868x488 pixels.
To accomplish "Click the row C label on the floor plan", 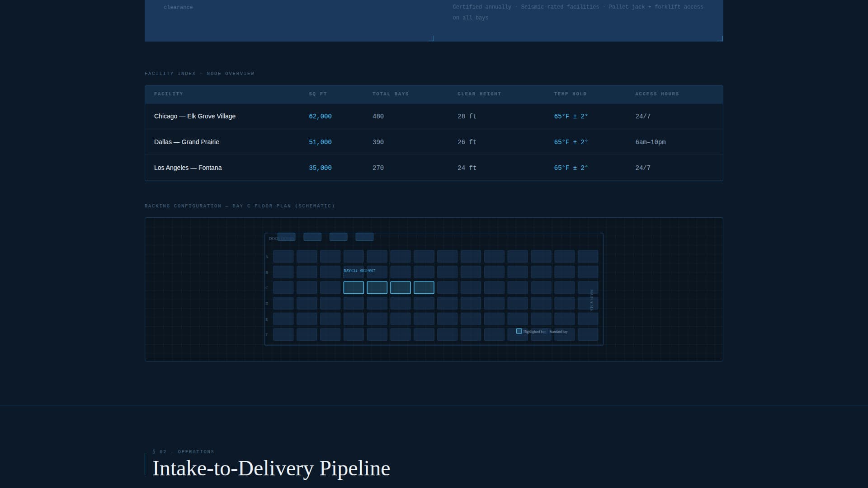I will (267, 288).
